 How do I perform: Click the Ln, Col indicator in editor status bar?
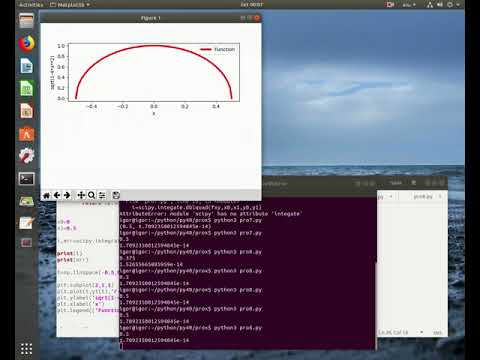point(393,332)
